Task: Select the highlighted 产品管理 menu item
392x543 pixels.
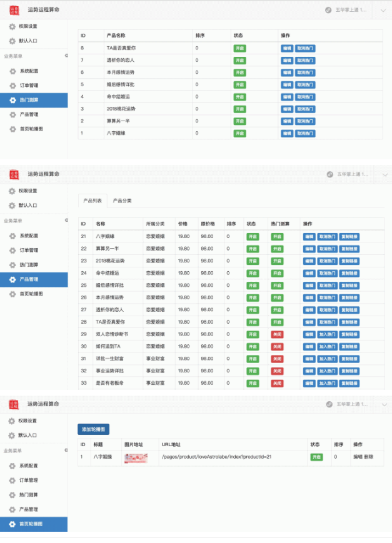Action: click(x=34, y=279)
